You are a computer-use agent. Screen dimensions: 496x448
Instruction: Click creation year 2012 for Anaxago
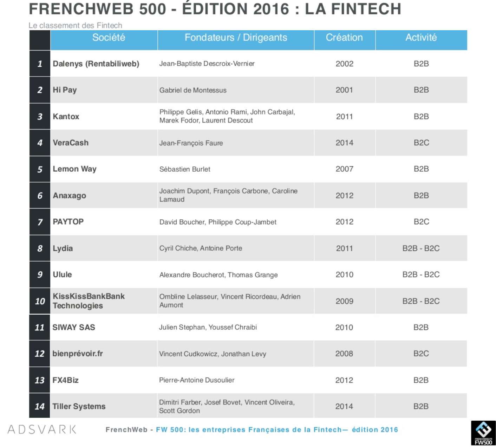(344, 196)
